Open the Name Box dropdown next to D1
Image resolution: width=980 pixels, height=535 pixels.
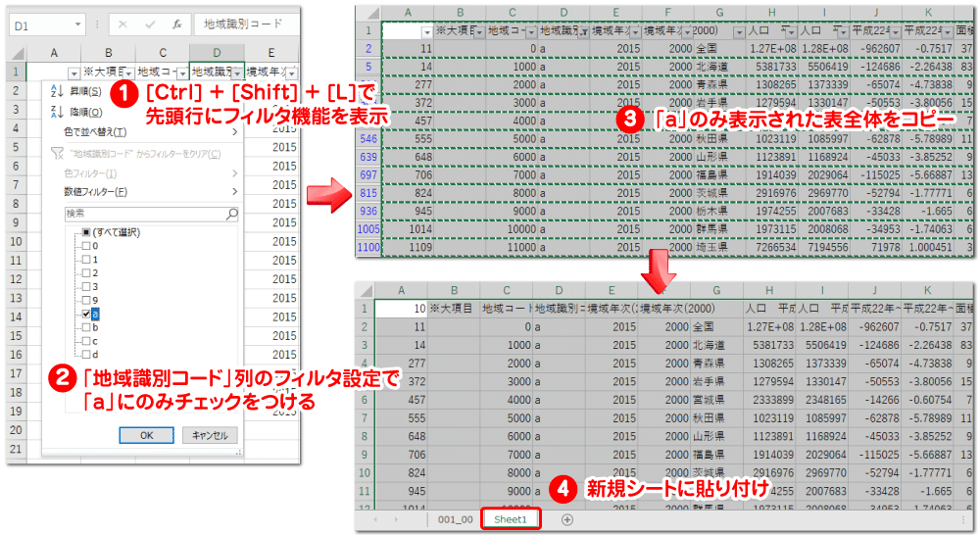tap(77, 25)
